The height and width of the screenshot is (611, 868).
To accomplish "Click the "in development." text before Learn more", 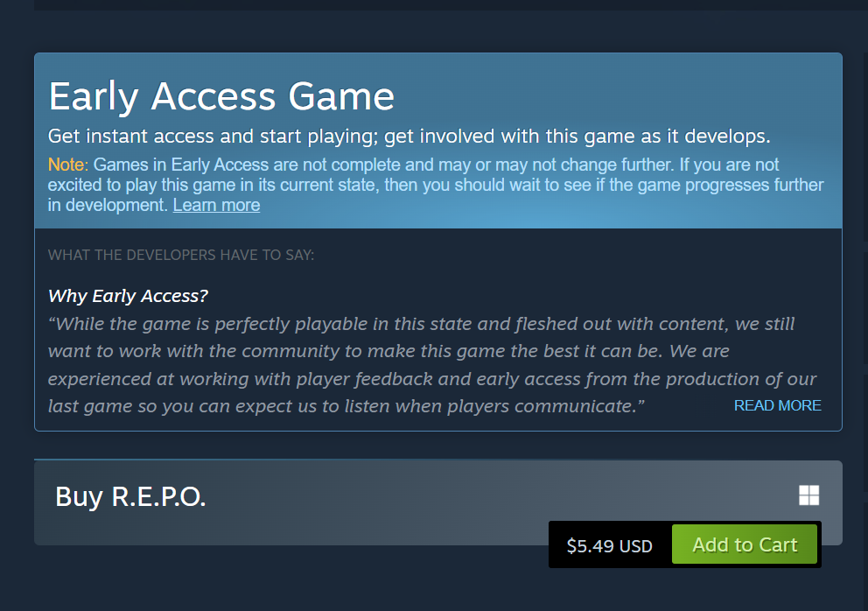I will click(108, 205).
